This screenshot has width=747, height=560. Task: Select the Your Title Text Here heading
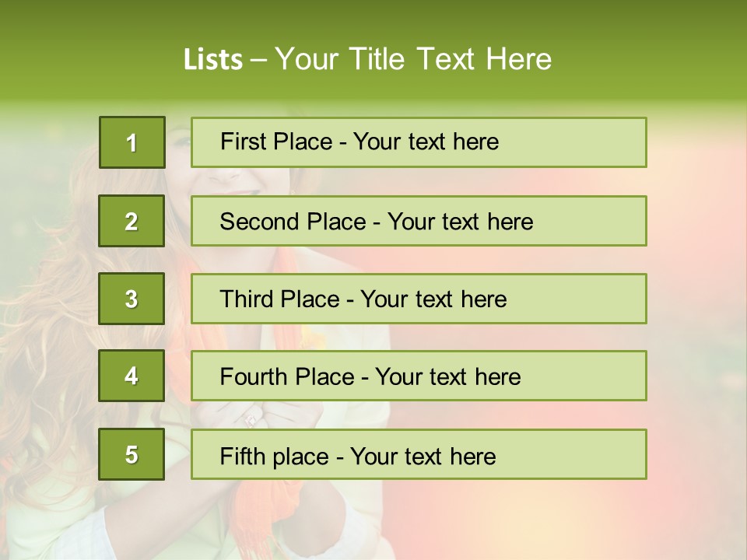coord(413,60)
